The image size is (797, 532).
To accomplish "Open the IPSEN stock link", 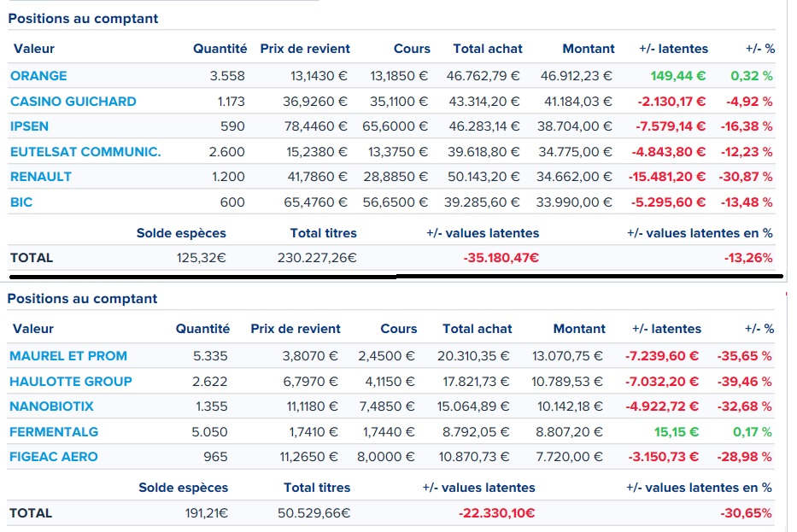I will (30, 126).
